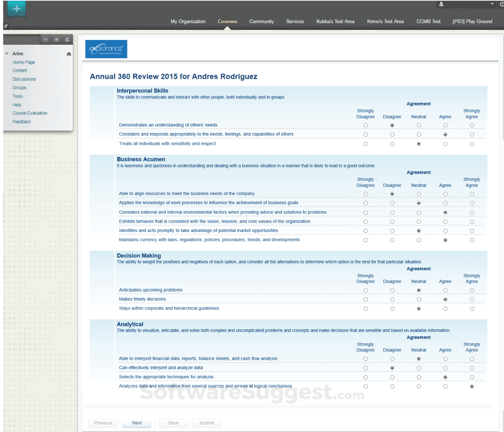The image size is (504, 432).
Task: Open Course Evaluation from the sidebar
Action: (x=30, y=113)
